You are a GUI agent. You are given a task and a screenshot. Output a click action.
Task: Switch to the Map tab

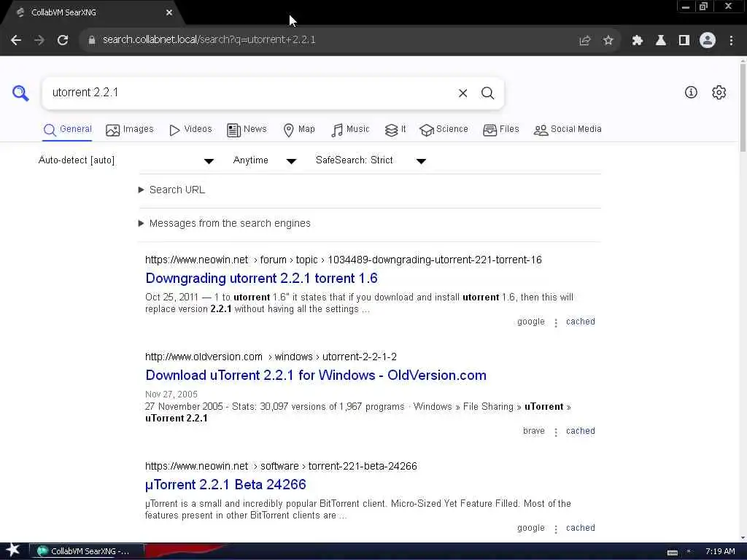[x=298, y=130]
